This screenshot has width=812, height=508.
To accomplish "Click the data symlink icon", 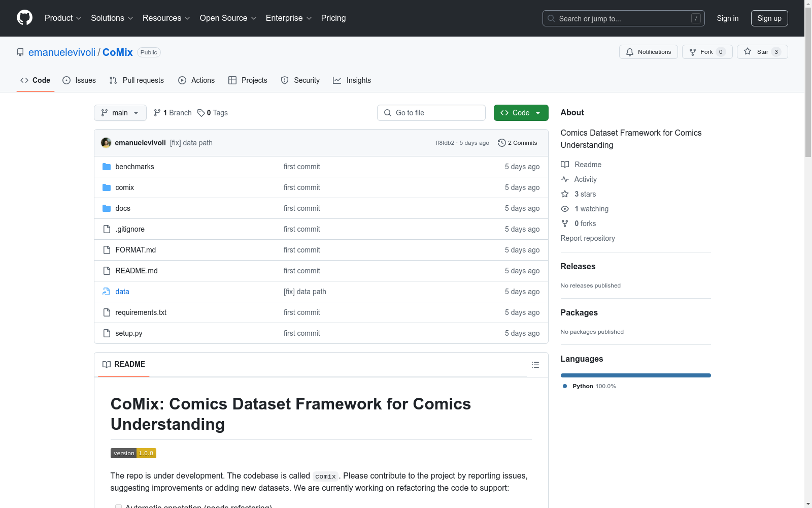I will tap(107, 292).
